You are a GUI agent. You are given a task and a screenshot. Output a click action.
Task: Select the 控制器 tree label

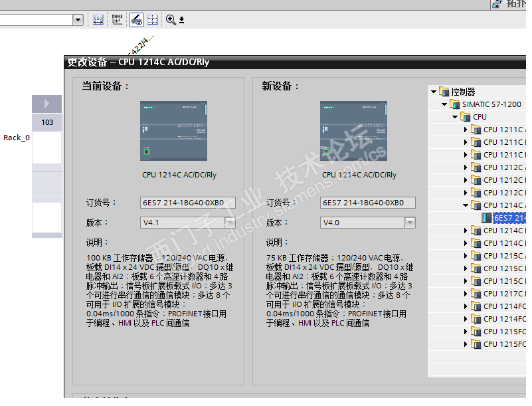coord(463,92)
